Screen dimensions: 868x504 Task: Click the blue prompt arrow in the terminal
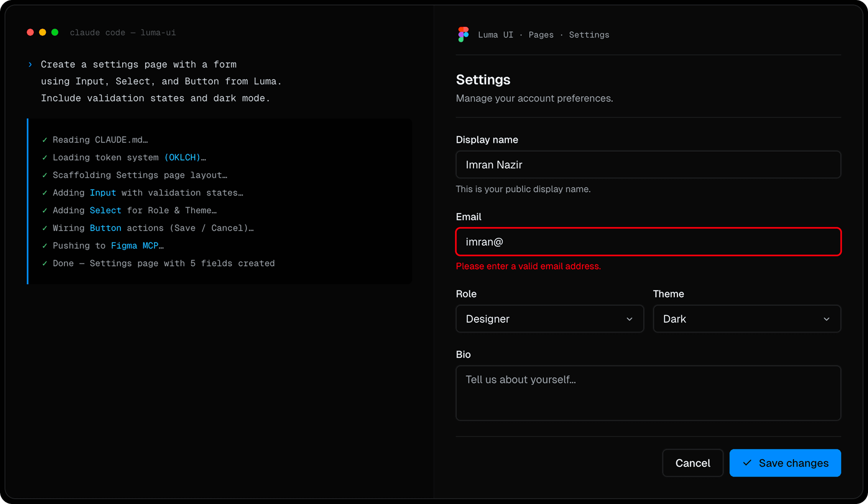(30, 64)
